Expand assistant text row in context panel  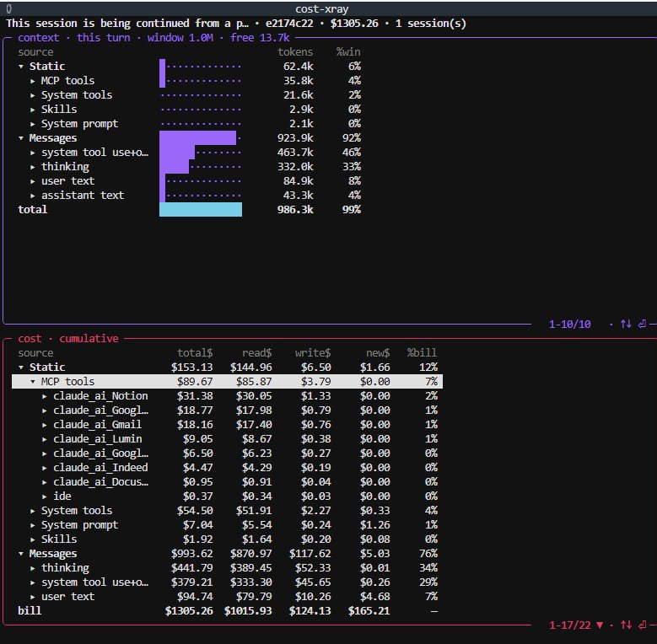pos(33,196)
